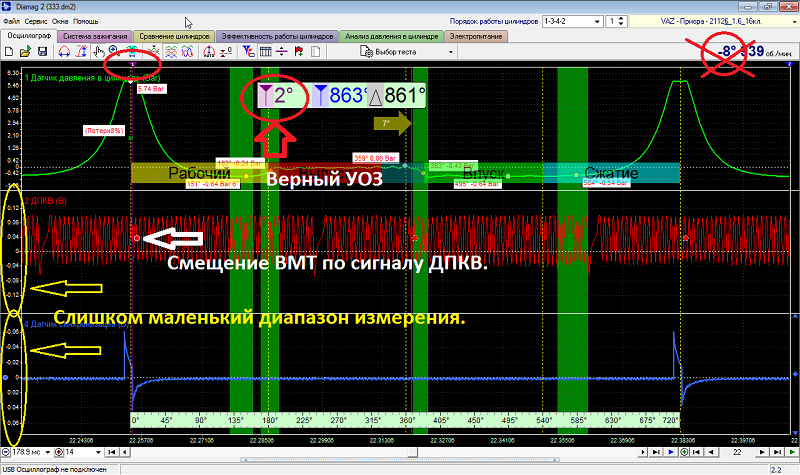Switch to the Электропитание tab
Viewport: 800px width, 475px height.
click(476, 36)
